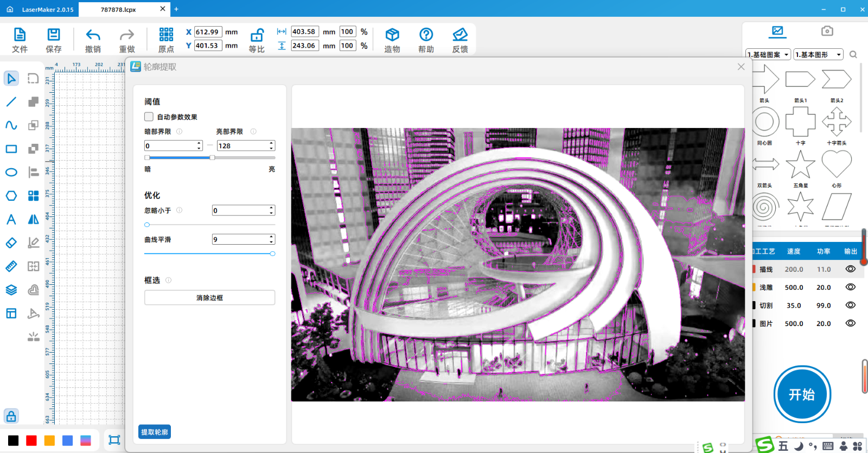
Task: Click the Save (保存) icon
Action: coord(54,36)
